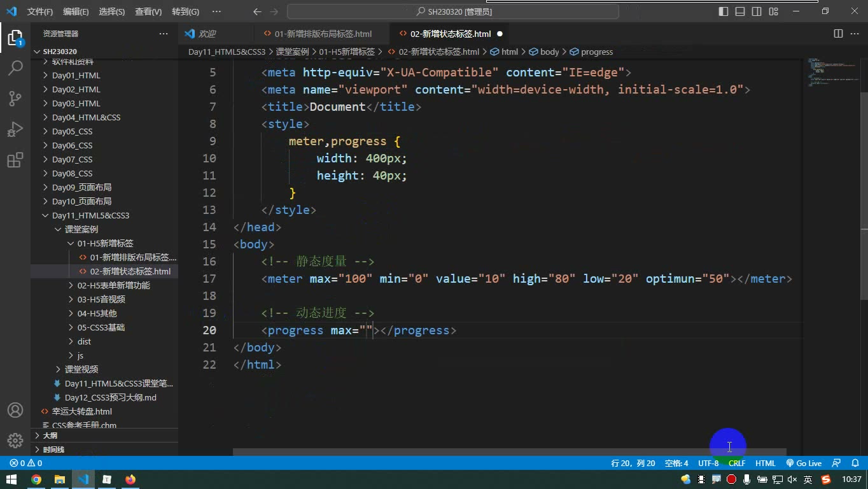
Task: Open the Manage gear settings menu
Action: pyautogui.click(x=15, y=441)
